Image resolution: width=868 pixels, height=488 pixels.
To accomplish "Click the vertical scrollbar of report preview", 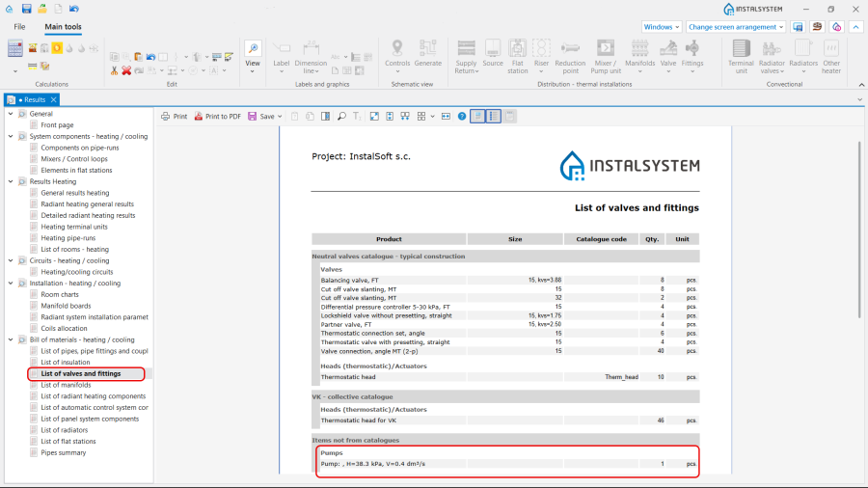I will [x=859, y=230].
